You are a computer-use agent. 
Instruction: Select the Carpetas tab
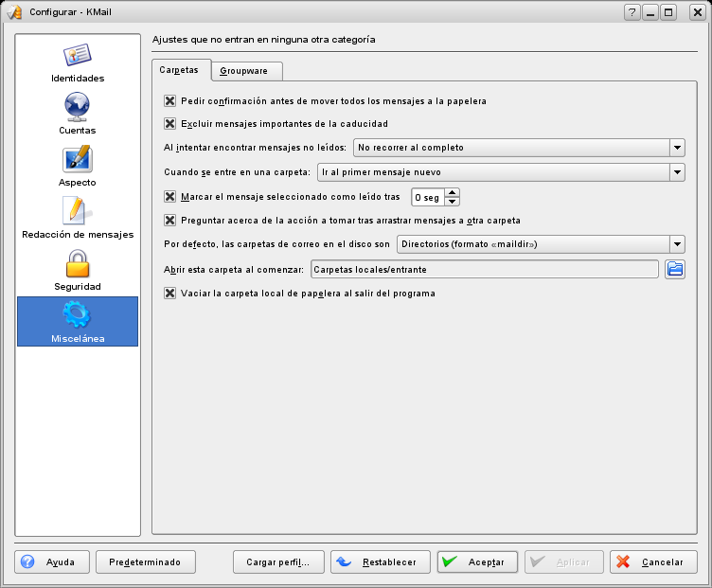tap(180, 71)
